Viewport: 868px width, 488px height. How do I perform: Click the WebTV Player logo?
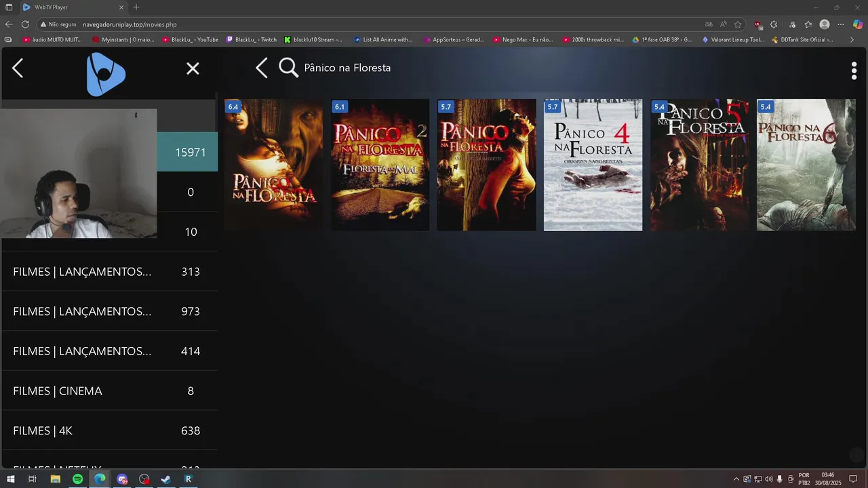(x=106, y=74)
